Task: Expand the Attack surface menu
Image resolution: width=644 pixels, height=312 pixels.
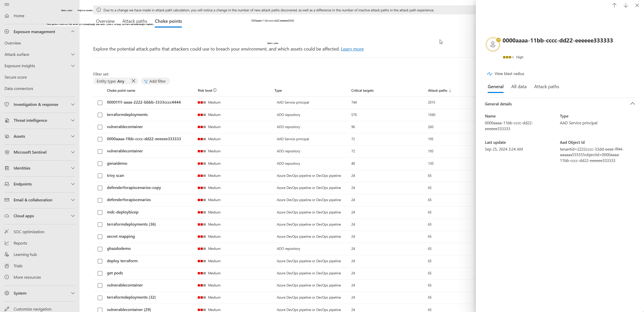Action: tap(73, 54)
